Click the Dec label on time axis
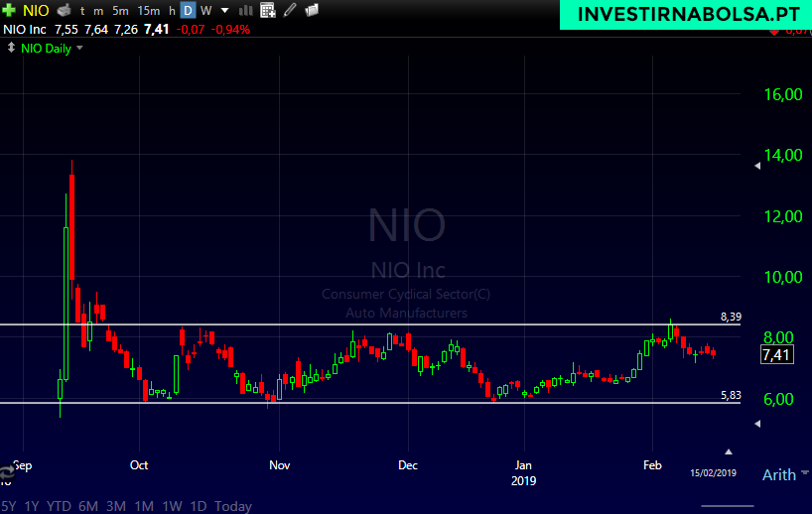Screen dimensions: 812x514 pos(408,464)
